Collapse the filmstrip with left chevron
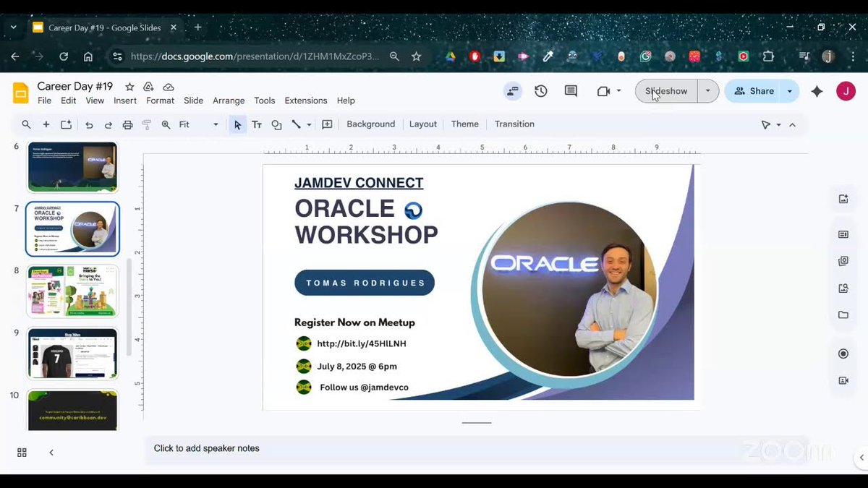Viewport: 868px width, 488px height. tap(51, 453)
